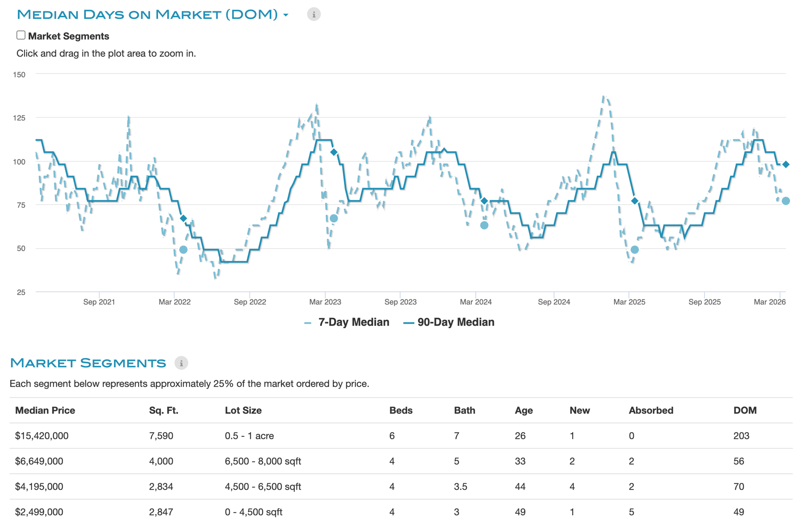Enable the Market Segments checkbox
812x528 pixels.
(21, 35)
